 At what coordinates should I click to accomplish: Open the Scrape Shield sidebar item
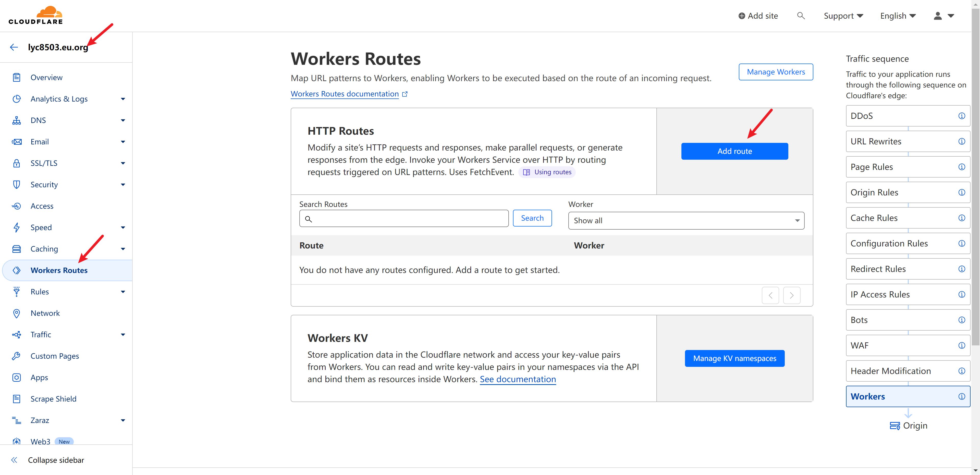53,398
